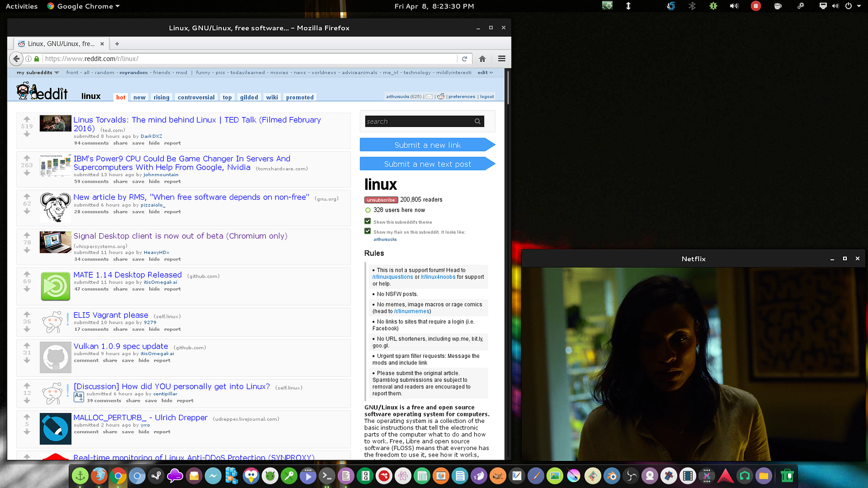Toggle "Show my flair on this subreddit" checkbox

tap(368, 231)
